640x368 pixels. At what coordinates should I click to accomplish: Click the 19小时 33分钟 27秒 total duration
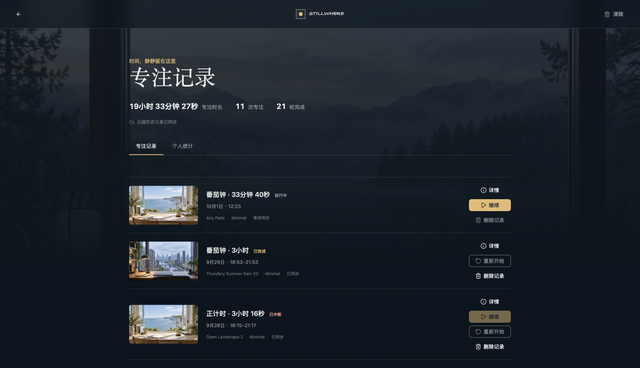click(x=164, y=106)
